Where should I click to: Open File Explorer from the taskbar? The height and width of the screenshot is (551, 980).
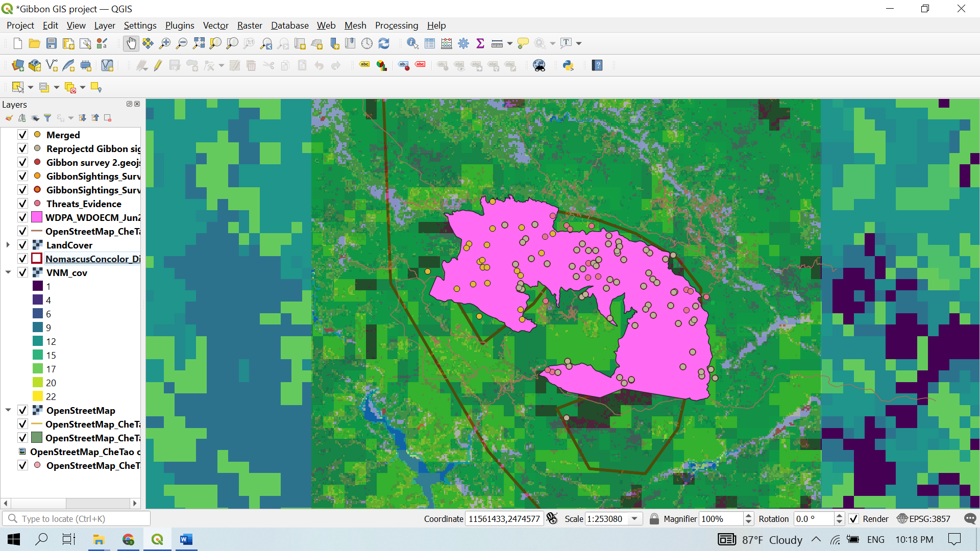pos(99,539)
